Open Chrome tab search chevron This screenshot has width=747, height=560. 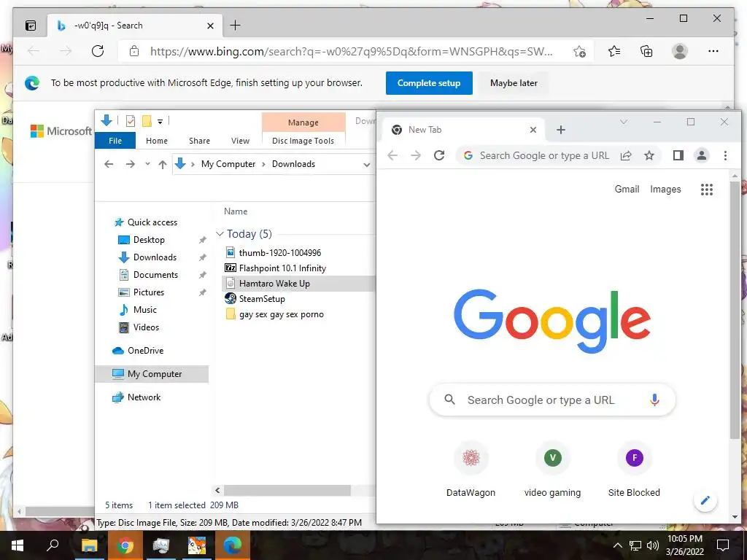tap(623, 122)
